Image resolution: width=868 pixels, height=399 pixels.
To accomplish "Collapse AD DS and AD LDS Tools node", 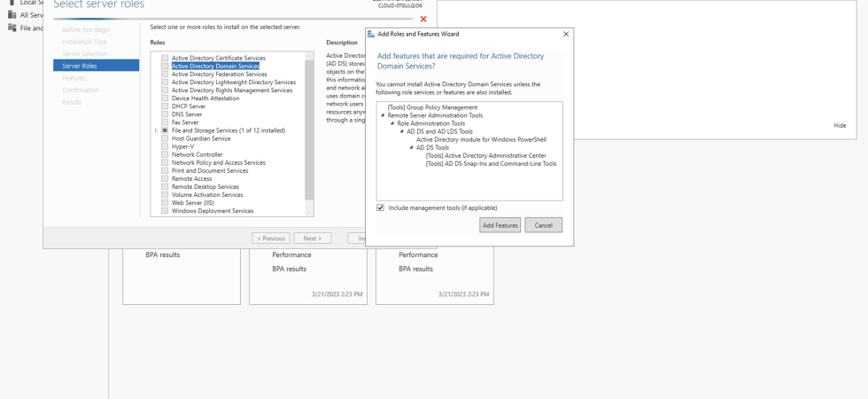I will pyautogui.click(x=402, y=131).
